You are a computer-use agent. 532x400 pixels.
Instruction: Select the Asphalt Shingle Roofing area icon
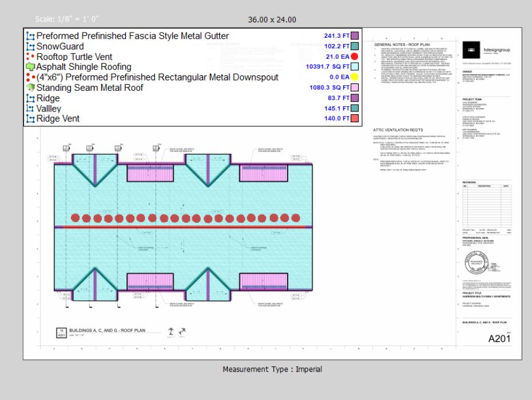31,67
